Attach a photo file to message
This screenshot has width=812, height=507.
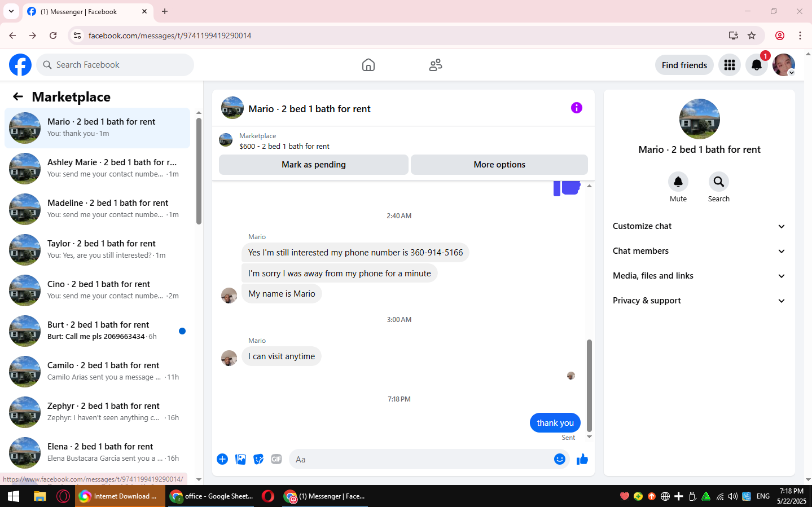coord(240,459)
